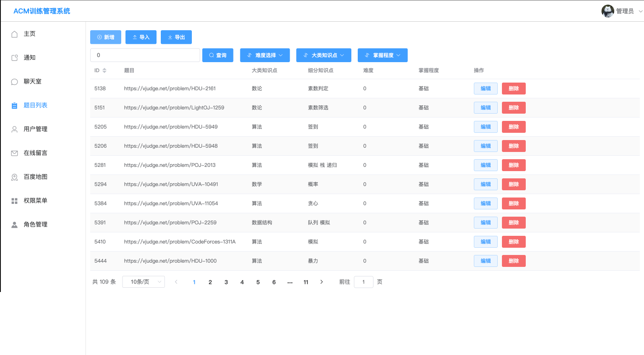
Task: Open the 掌握程度 dropdown
Action: click(x=382, y=55)
